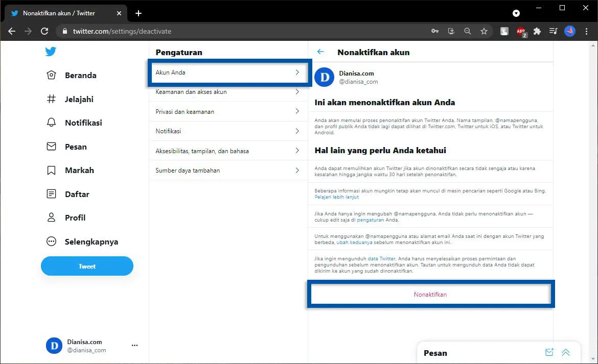
Task: Open Beranda via the home icon
Action: coord(51,75)
